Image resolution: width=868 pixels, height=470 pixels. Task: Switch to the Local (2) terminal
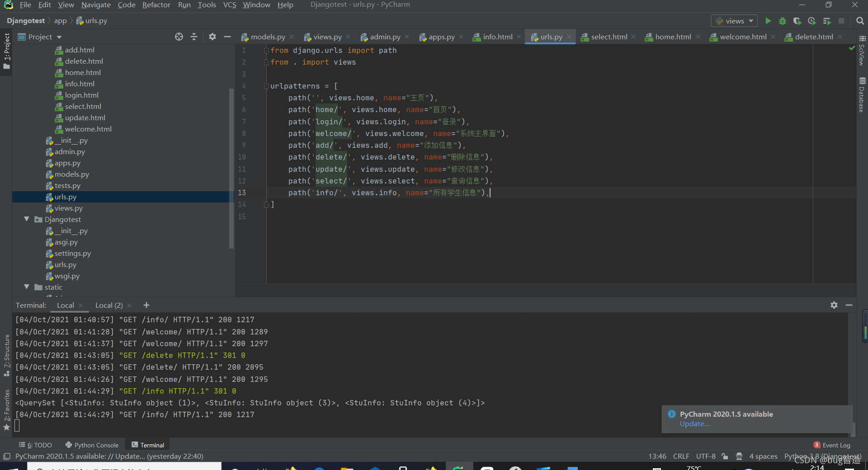click(x=109, y=305)
